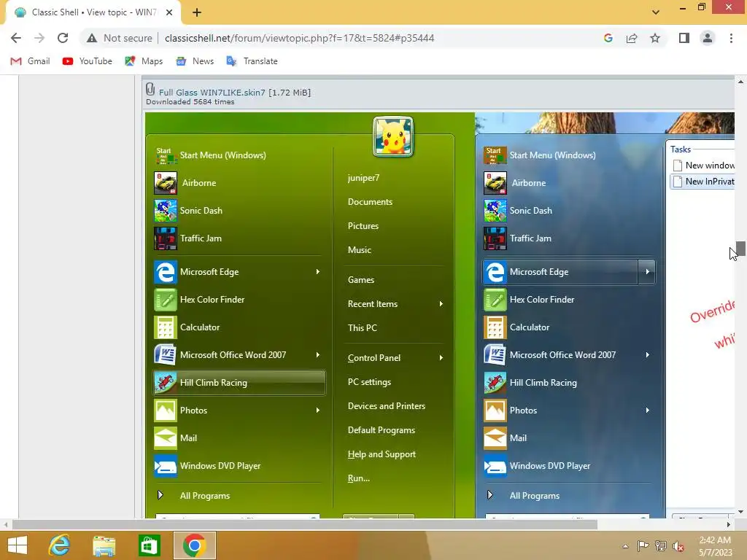Go back using the browser back arrow
The width and height of the screenshot is (747, 560).
click(16, 38)
